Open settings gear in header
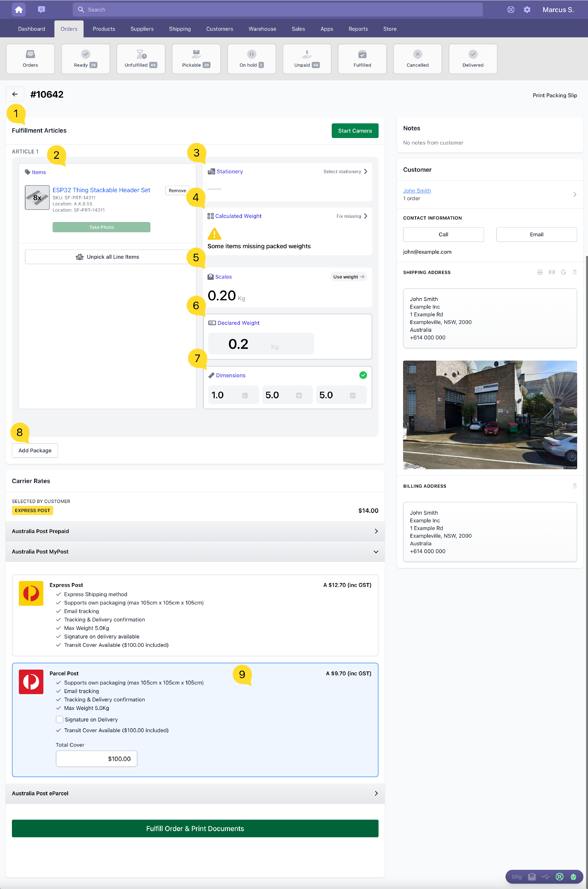Image resolution: width=588 pixels, height=889 pixels. [527, 10]
